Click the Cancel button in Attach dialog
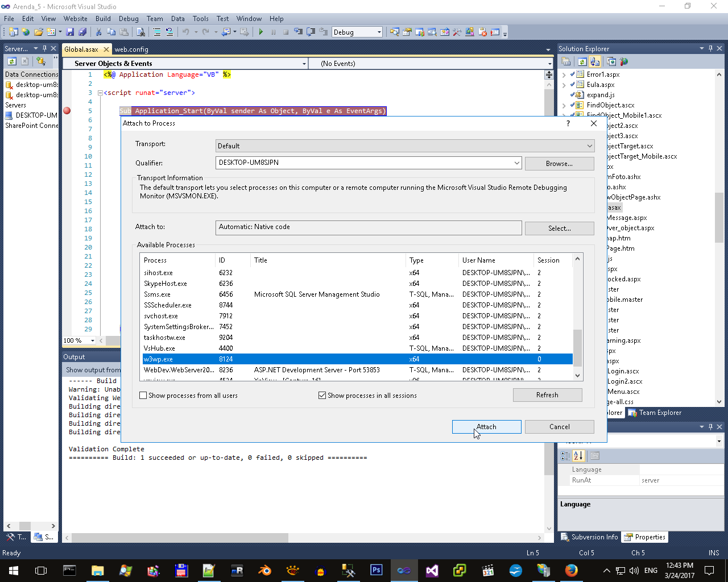Image resolution: width=728 pixels, height=582 pixels. (560, 427)
